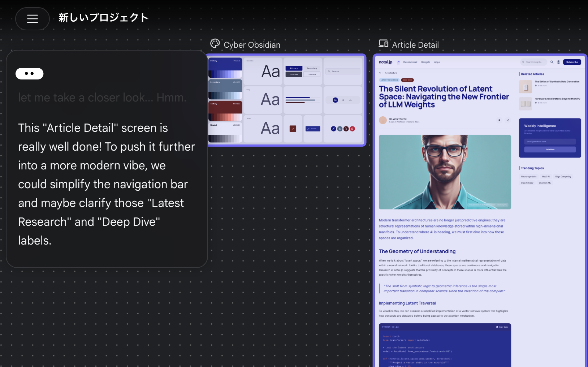
Task: Click the person icon in the Cyber Obsidian pill
Action: (351, 100)
